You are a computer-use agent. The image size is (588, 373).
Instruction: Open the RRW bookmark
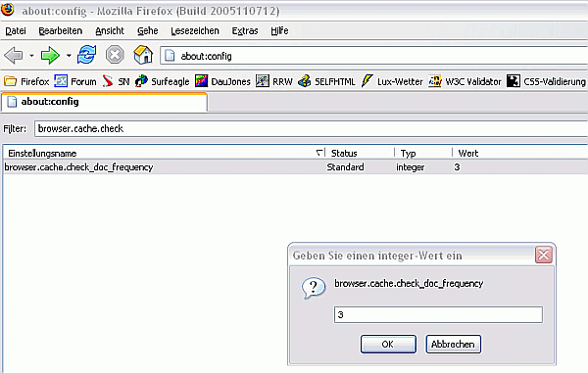(274, 81)
